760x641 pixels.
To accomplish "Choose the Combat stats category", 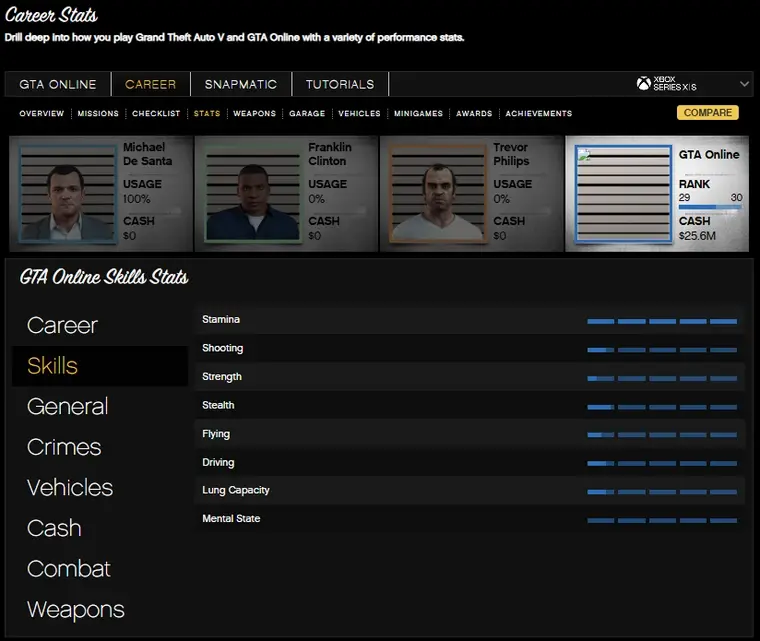I will tap(69, 569).
